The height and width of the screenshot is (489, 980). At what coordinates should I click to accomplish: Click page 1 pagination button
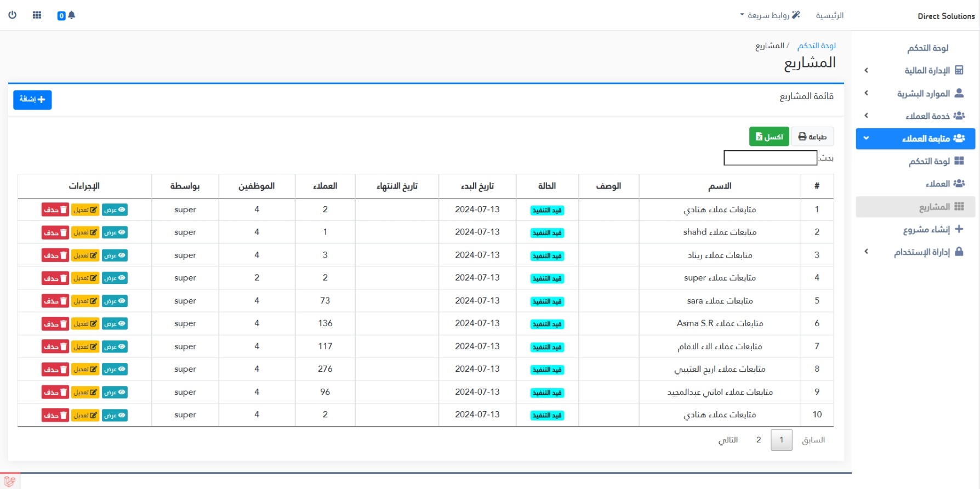pos(782,440)
